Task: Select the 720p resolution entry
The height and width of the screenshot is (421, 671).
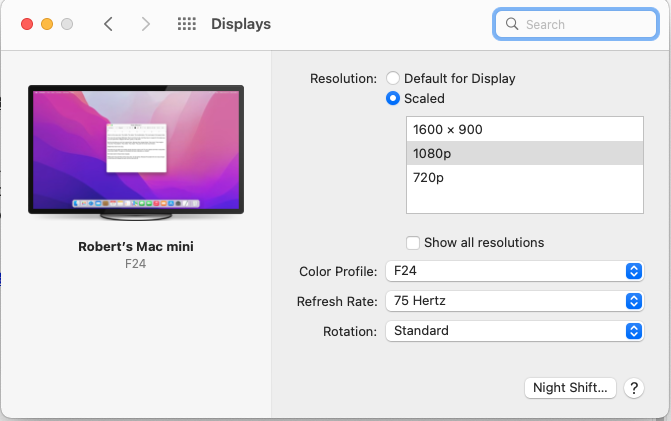Action: coord(524,177)
